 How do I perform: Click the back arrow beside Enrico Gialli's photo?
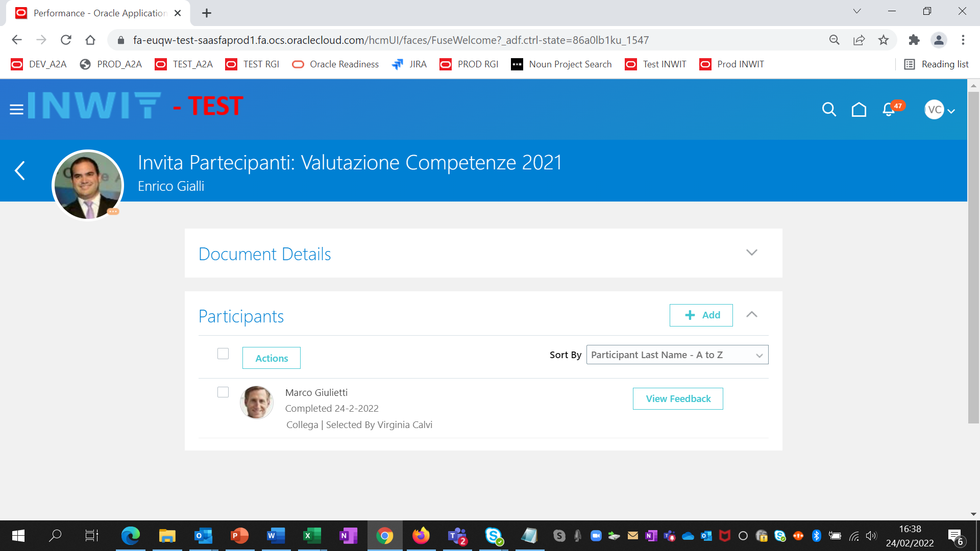[20, 171]
